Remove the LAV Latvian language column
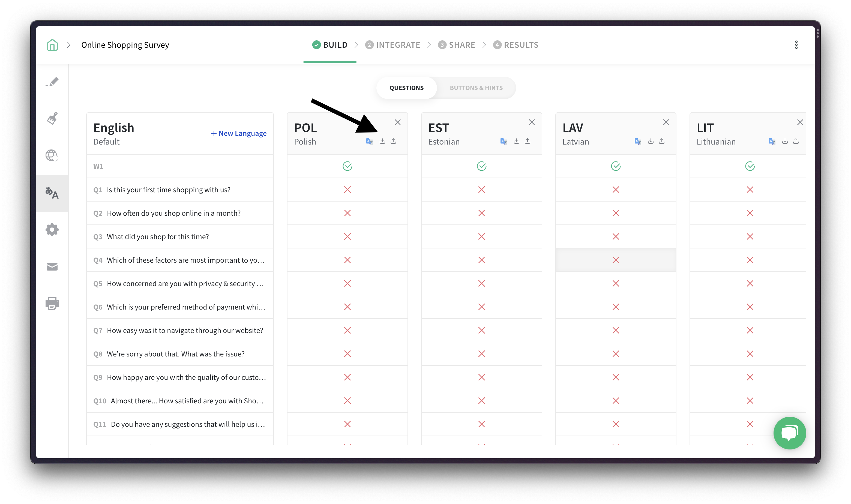851x504 pixels. point(666,122)
